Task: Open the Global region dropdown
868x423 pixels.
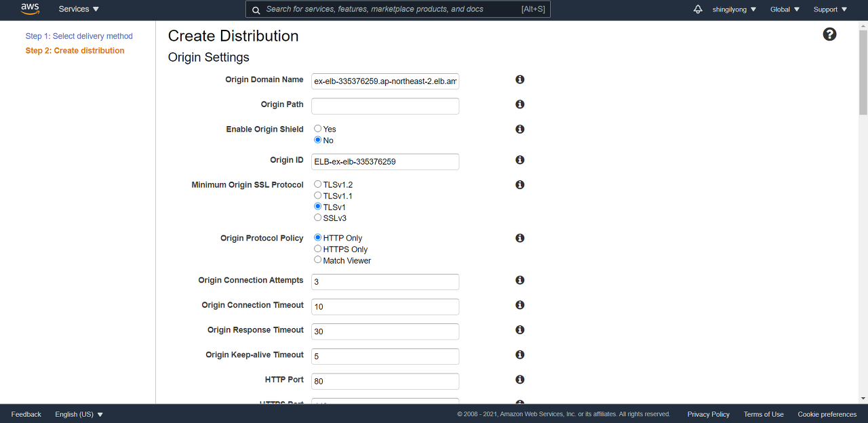Action: tap(785, 9)
